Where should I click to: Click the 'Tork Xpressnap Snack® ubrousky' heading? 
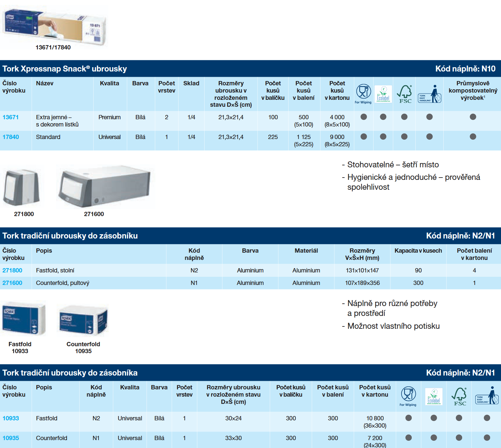[x=65, y=69]
